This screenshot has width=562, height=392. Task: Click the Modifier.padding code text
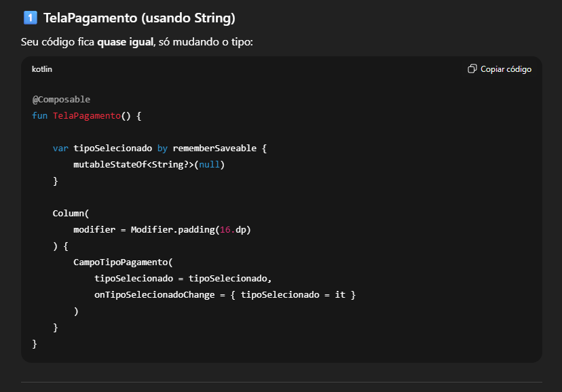tap(172, 230)
